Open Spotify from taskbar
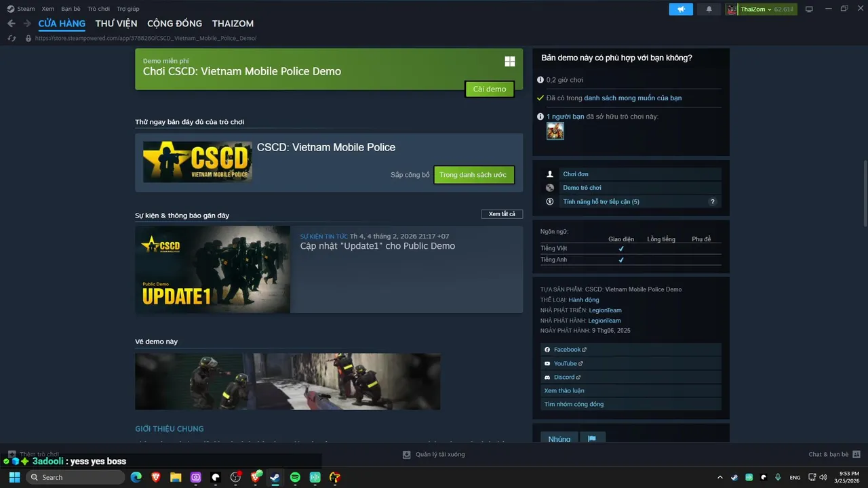Image resolution: width=868 pixels, height=488 pixels. [295, 477]
